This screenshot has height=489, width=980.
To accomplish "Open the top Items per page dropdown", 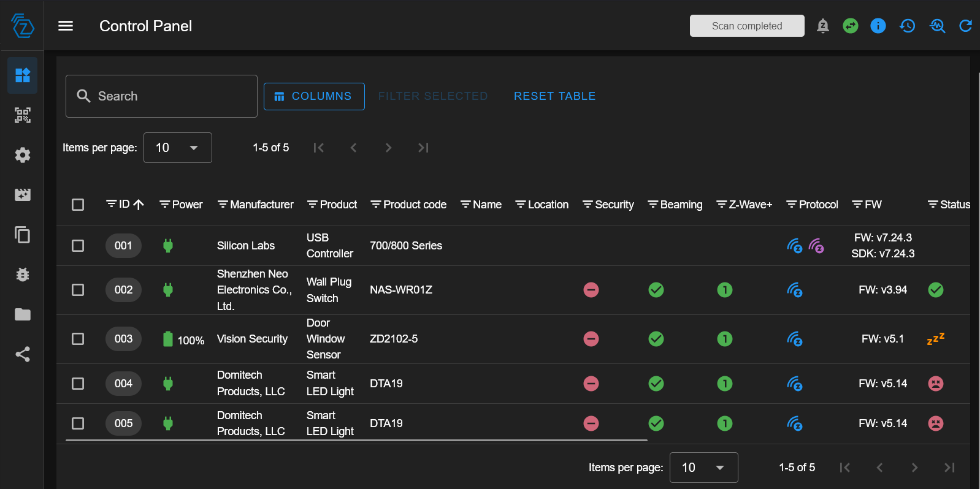I will [178, 148].
